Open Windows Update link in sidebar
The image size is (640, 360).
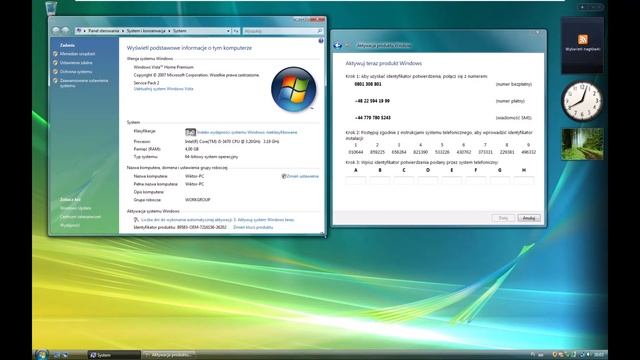76,208
